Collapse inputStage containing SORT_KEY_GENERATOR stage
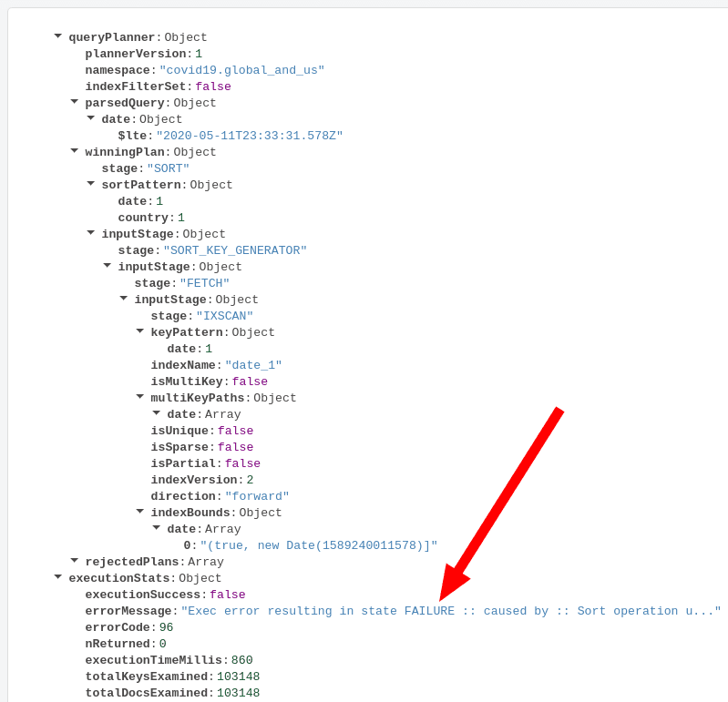The height and width of the screenshot is (702, 728). tap(91, 233)
